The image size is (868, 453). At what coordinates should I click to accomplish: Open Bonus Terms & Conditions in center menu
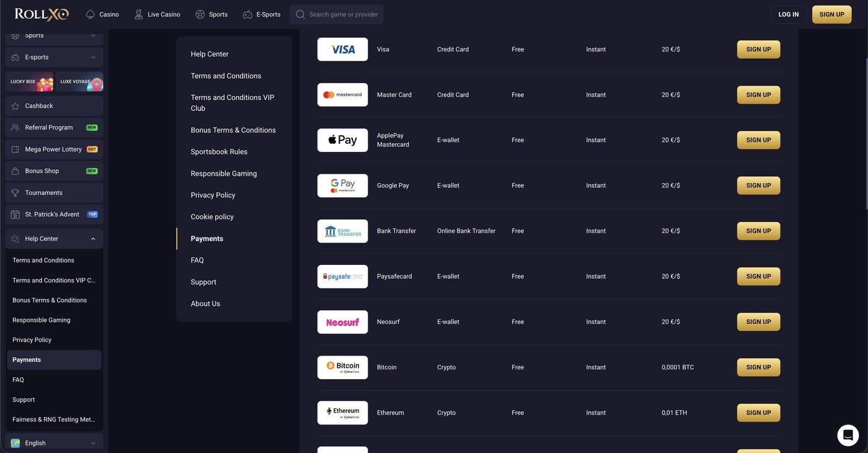(233, 130)
